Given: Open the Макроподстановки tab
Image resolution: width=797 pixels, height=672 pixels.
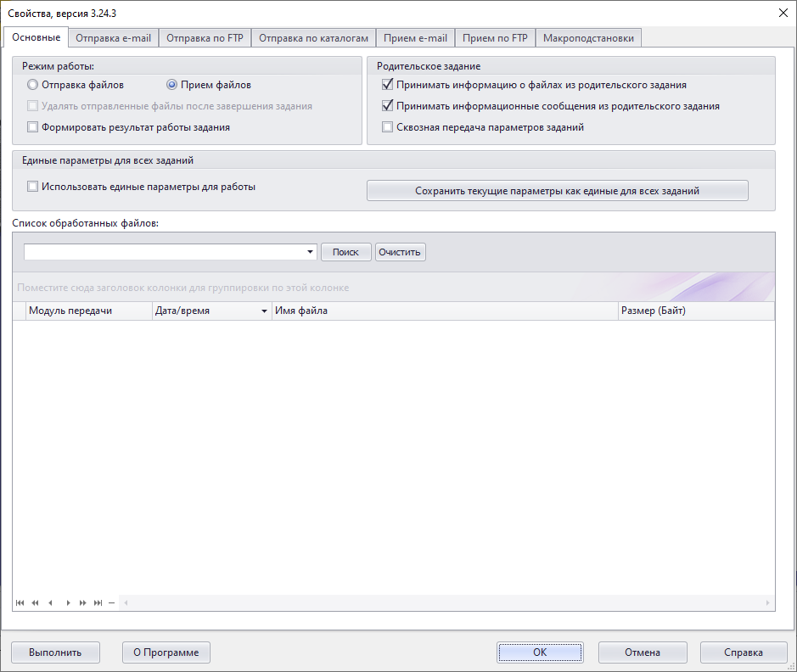Looking at the screenshot, I should click(588, 38).
